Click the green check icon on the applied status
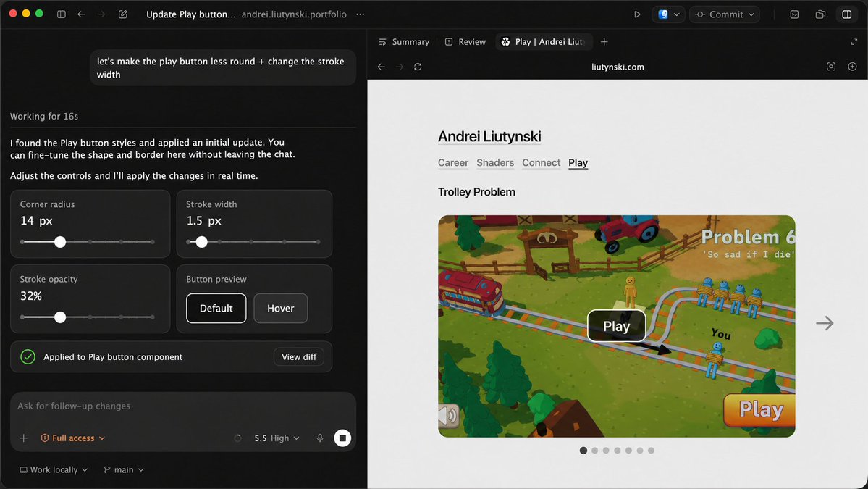The width and height of the screenshot is (868, 489). pos(28,356)
